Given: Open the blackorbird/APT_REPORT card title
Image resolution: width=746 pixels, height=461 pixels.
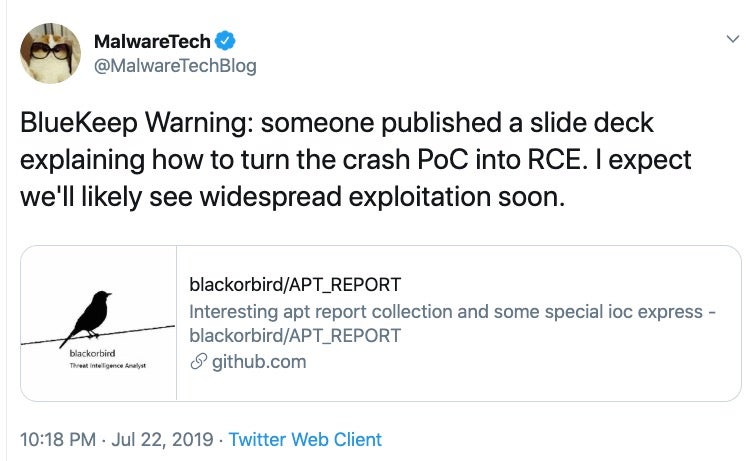Looking at the screenshot, I should (x=295, y=285).
